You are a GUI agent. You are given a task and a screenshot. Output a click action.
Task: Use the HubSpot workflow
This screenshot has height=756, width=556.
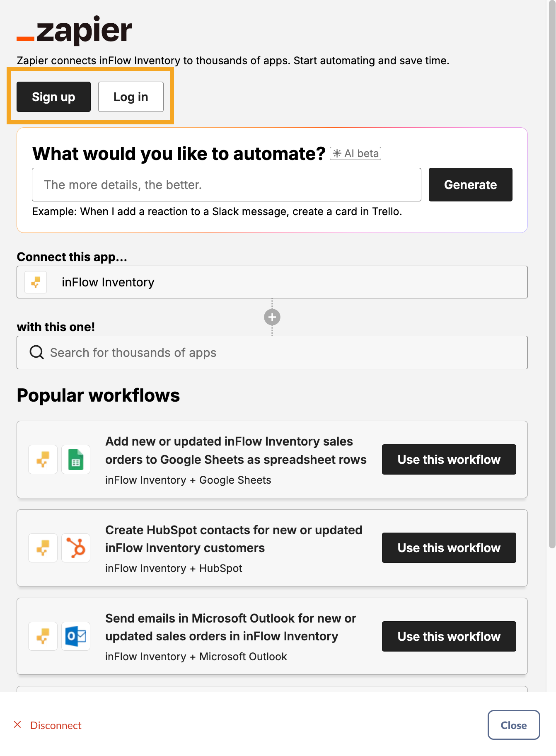pyautogui.click(x=449, y=548)
